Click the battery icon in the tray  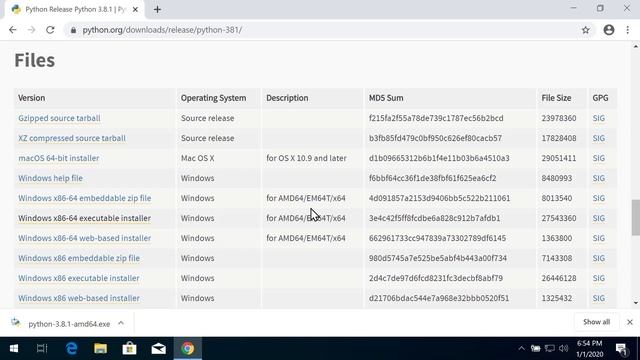click(x=536, y=349)
